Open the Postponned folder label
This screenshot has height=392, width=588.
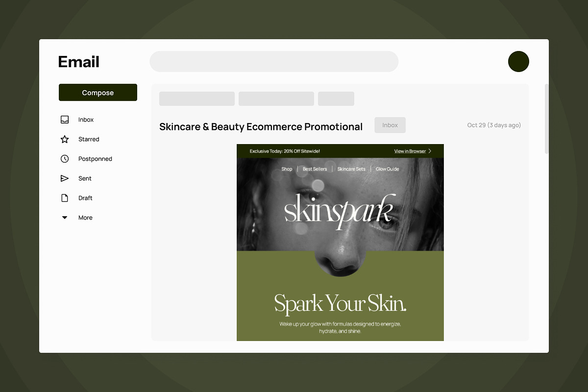pyautogui.click(x=95, y=159)
